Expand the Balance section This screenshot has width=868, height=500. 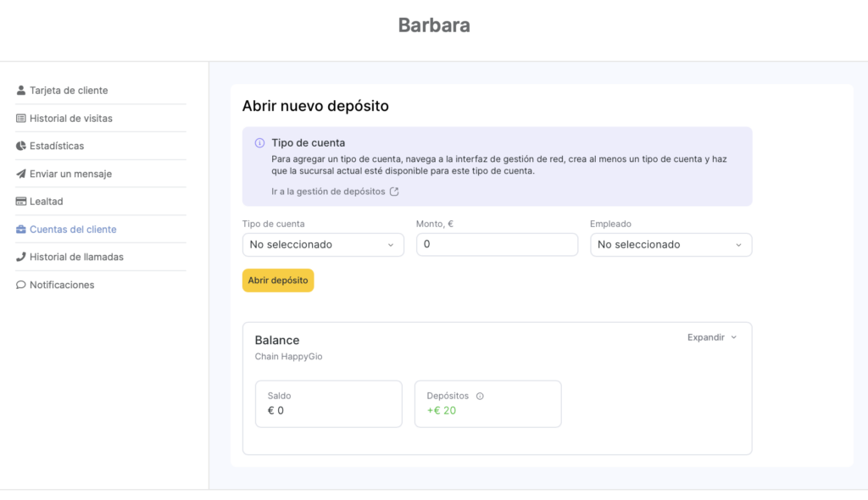712,337
